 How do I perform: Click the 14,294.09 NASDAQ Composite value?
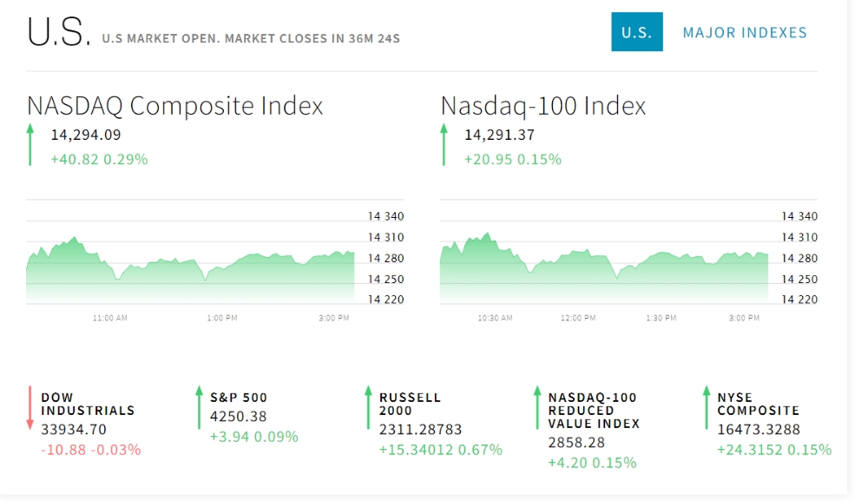tap(86, 135)
